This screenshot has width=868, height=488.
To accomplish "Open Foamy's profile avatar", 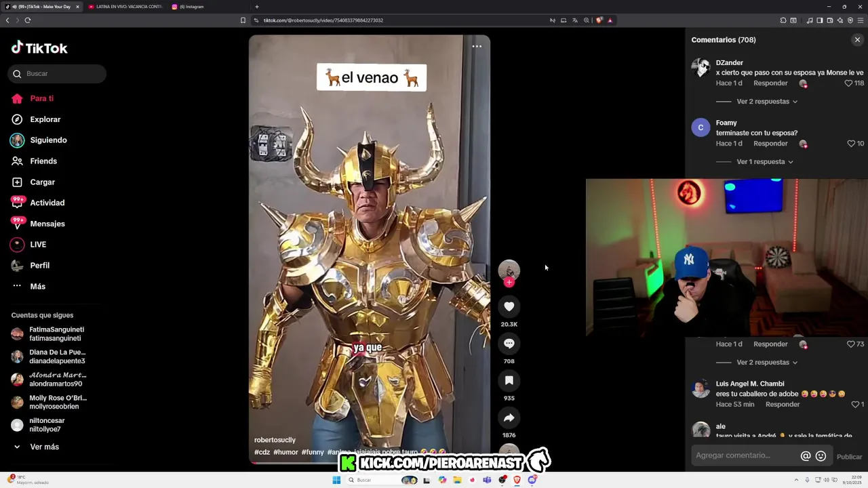I will point(701,127).
